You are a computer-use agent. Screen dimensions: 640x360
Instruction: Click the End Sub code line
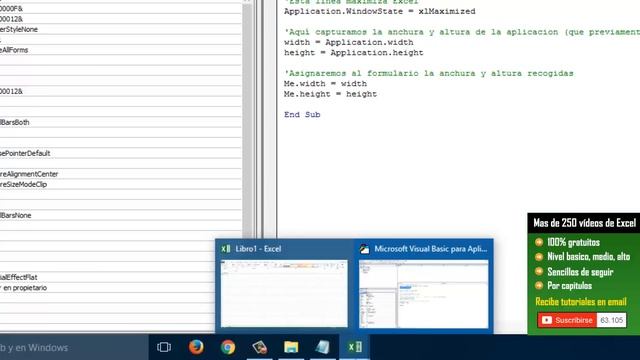(x=302, y=115)
